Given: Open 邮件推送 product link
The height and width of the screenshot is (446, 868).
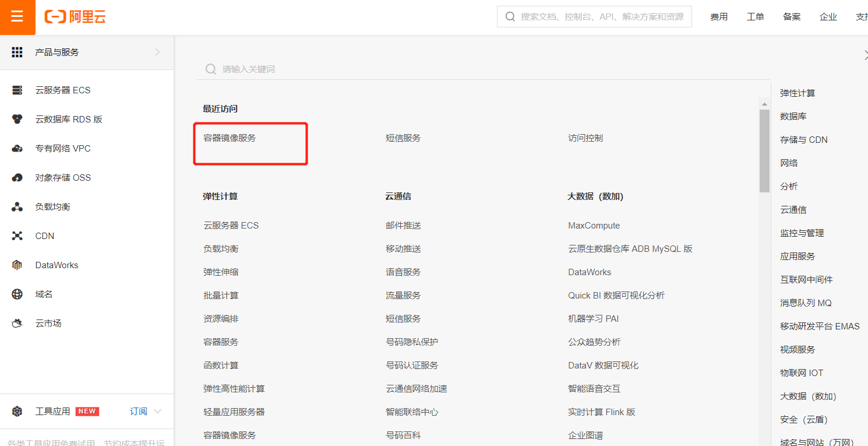Looking at the screenshot, I should coord(403,226).
